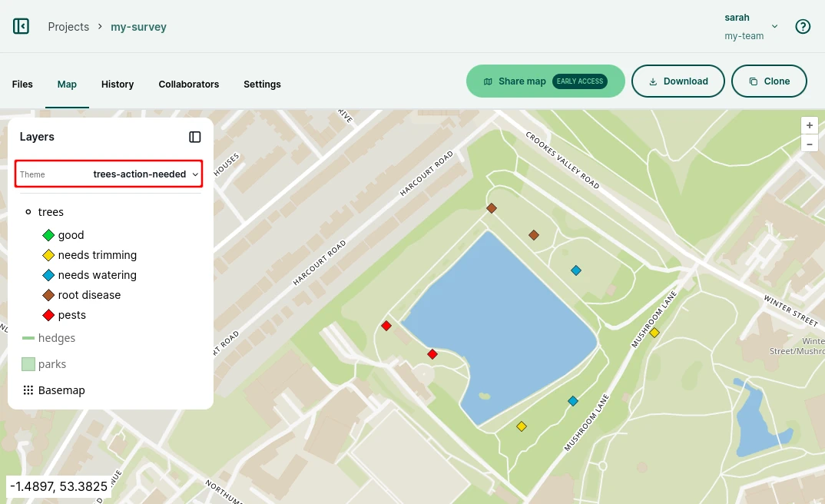This screenshot has height=504, width=825.
Task: Click the brown 'root disease' legend diamond
Action: (x=48, y=295)
